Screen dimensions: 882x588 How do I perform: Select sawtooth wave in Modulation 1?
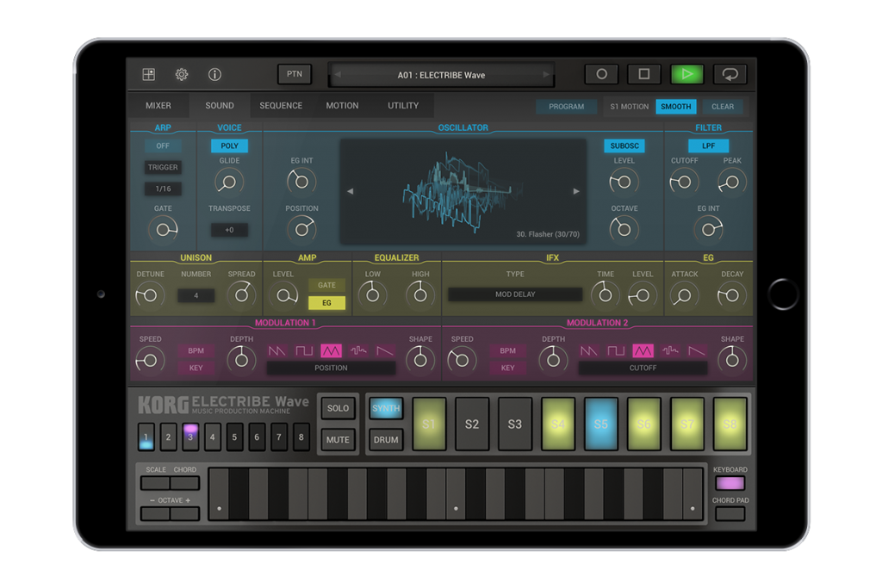(x=276, y=350)
